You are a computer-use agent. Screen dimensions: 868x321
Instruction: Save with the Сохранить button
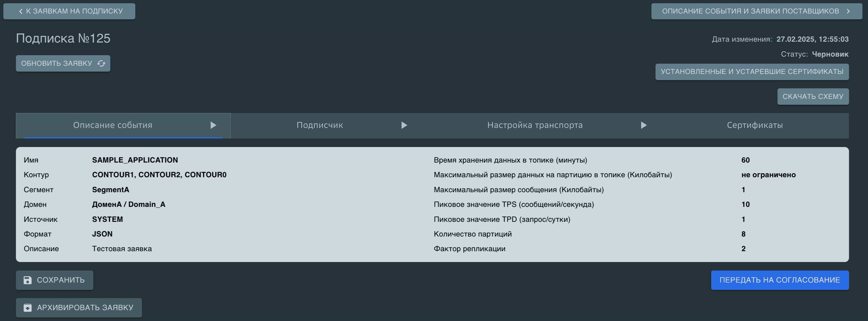pos(55,280)
